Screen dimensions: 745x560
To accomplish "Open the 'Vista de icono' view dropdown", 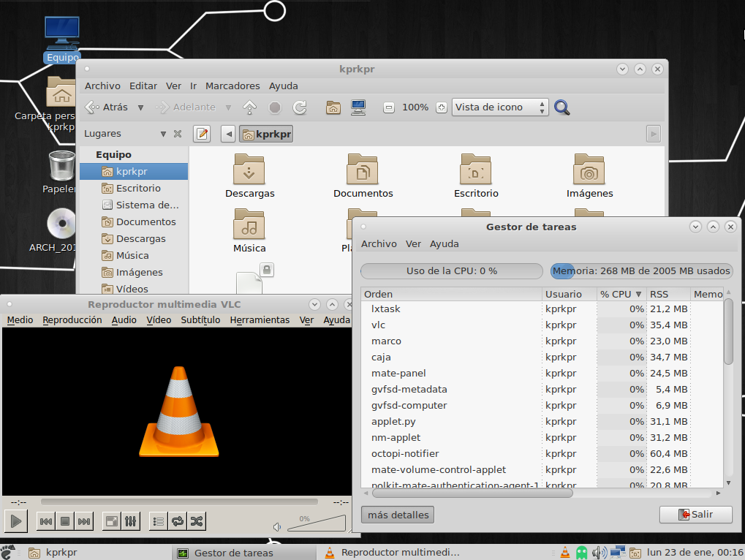I will (500, 107).
